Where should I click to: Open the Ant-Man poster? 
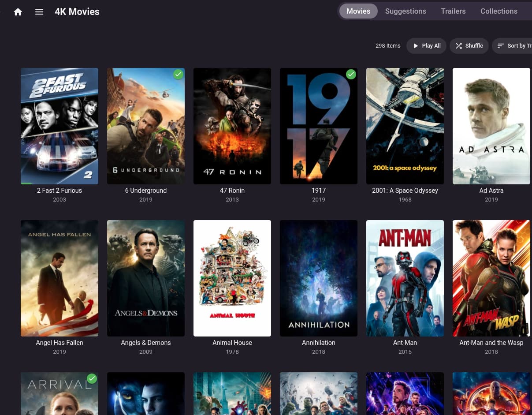tap(405, 278)
